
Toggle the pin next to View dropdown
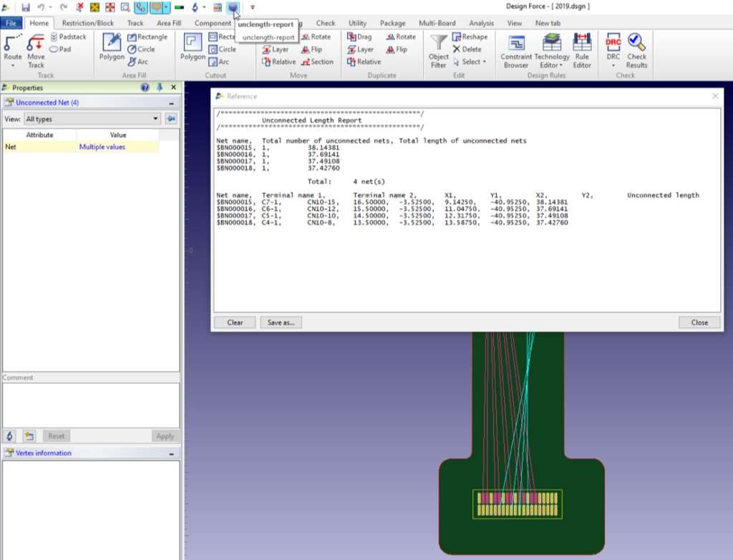click(171, 119)
